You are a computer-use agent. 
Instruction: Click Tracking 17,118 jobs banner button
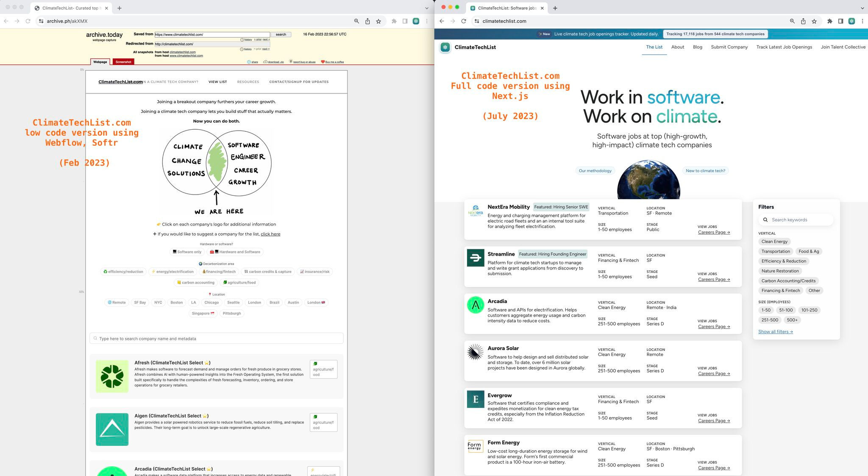pos(715,34)
